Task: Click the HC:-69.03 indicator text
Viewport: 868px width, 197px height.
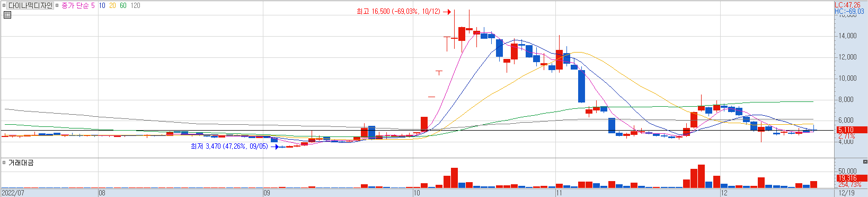Action: [849, 11]
